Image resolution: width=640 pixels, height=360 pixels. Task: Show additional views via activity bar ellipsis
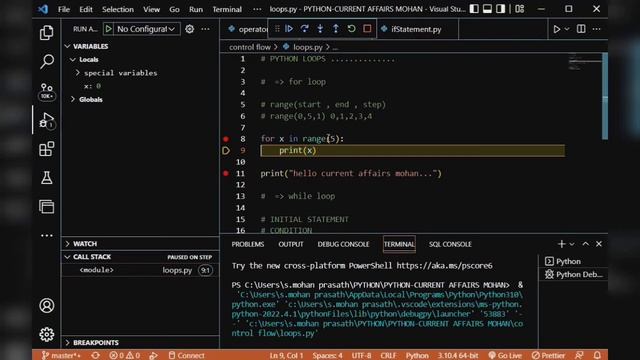[47, 236]
